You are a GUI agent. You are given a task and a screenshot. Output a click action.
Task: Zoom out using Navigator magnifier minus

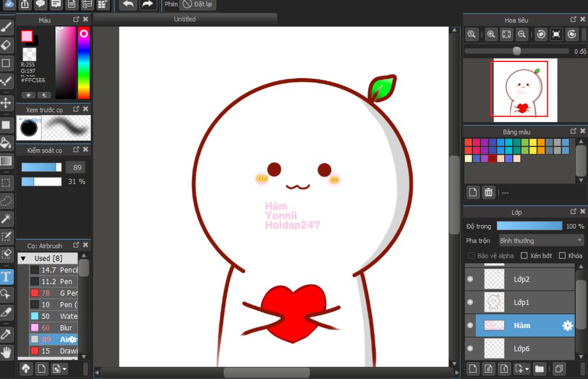pyautogui.click(x=521, y=34)
